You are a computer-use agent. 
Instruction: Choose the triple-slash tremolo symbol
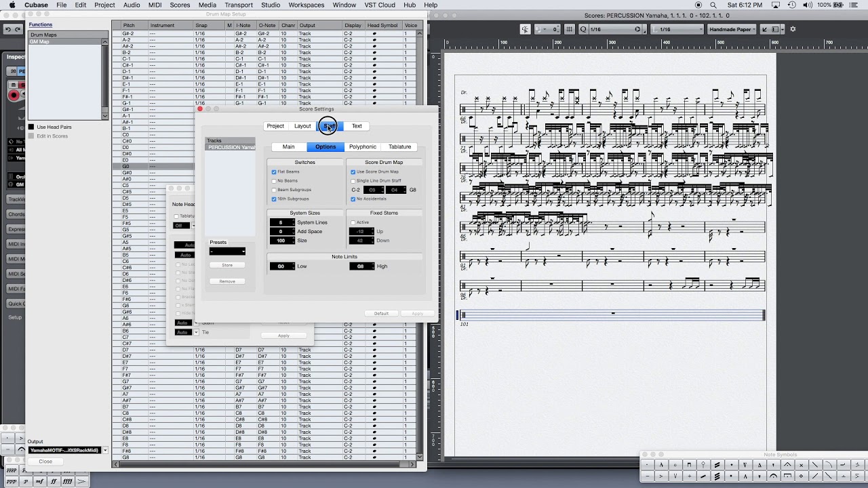point(717,476)
